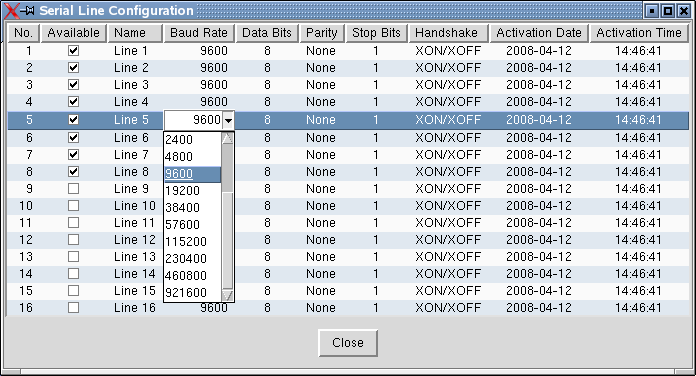Image resolution: width=696 pixels, height=376 pixels.
Task: Collapse the Line 5 baud rate dropdown arrow
Action: 228,120
